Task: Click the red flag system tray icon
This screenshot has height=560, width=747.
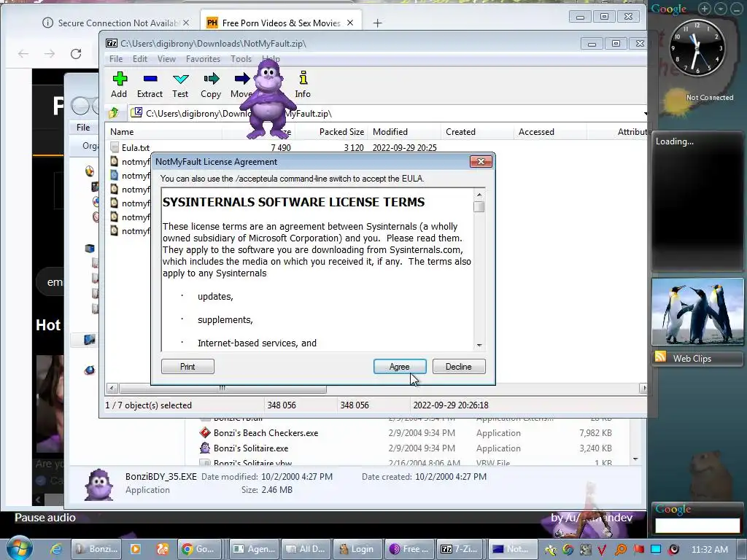Action: coord(638,550)
